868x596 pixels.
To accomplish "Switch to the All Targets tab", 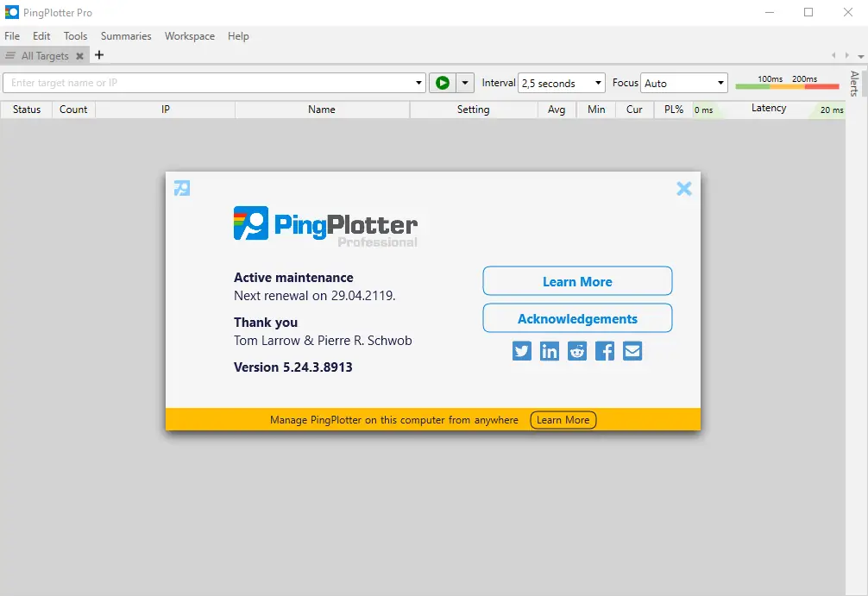I will click(45, 56).
